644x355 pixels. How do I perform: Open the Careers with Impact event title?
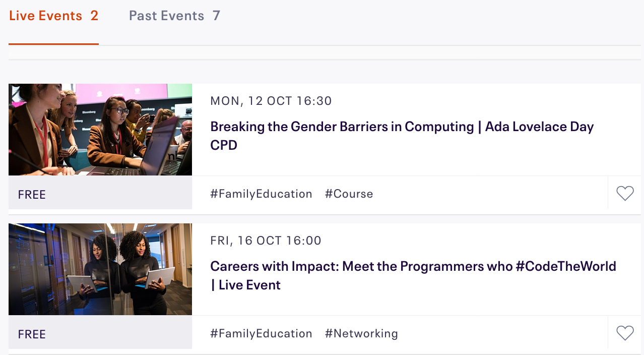coord(413,266)
